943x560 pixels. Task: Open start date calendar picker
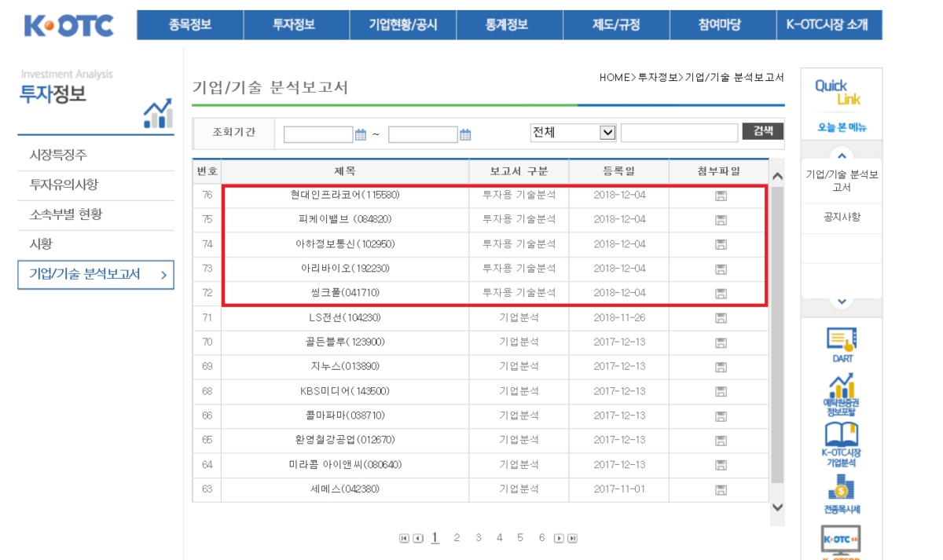pos(361,135)
